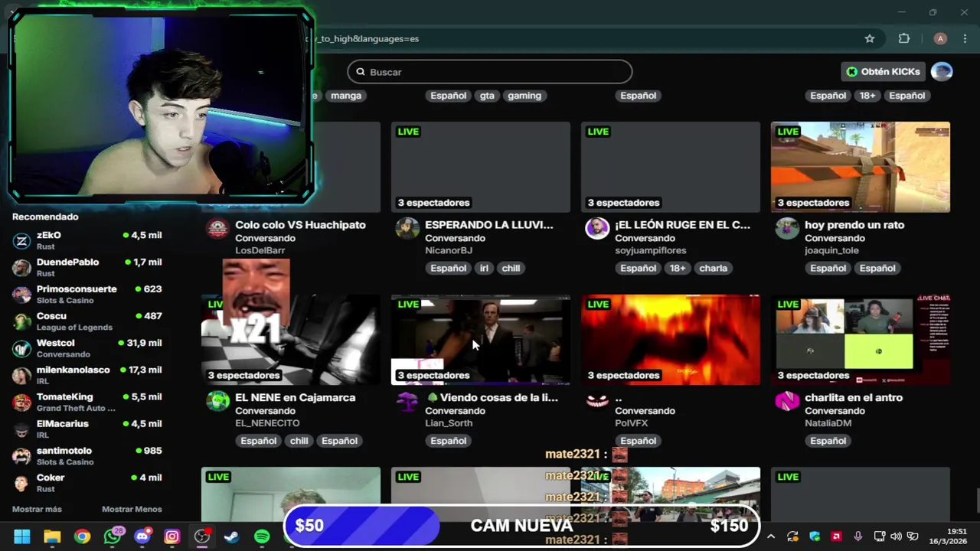This screenshot has width=980, height=551.
Task: Click the NicanorBJ channel avatar
Action: (x=407, y=228)
